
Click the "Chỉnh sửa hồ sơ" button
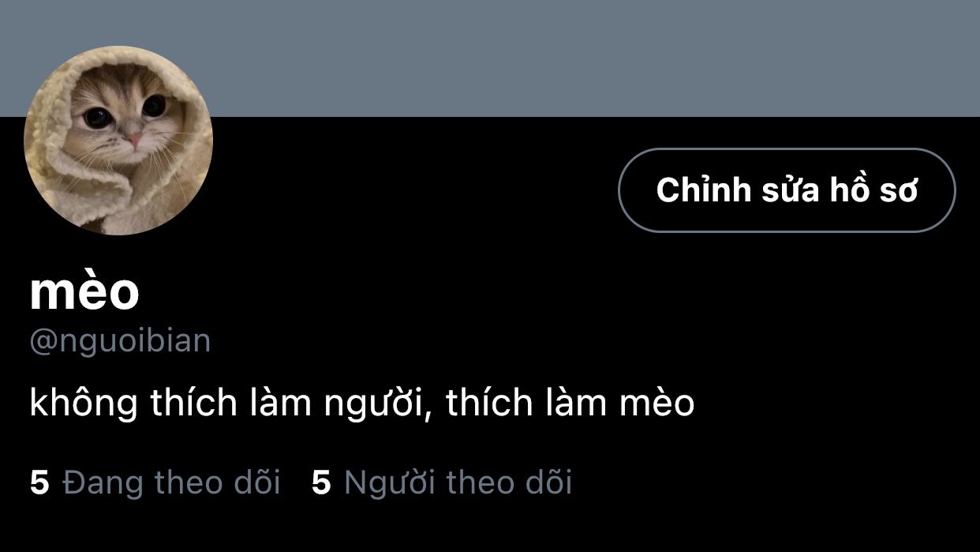[786, 190]
